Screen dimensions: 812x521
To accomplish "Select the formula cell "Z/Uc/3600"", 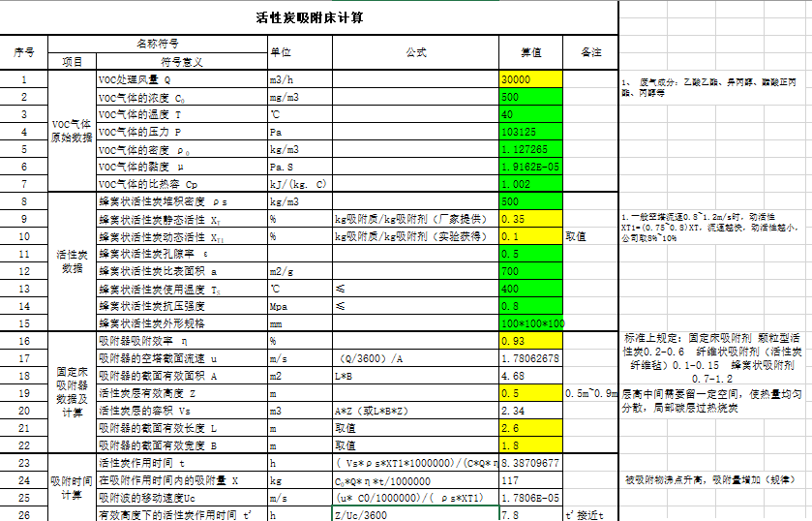I will click(x=415, y=515).
